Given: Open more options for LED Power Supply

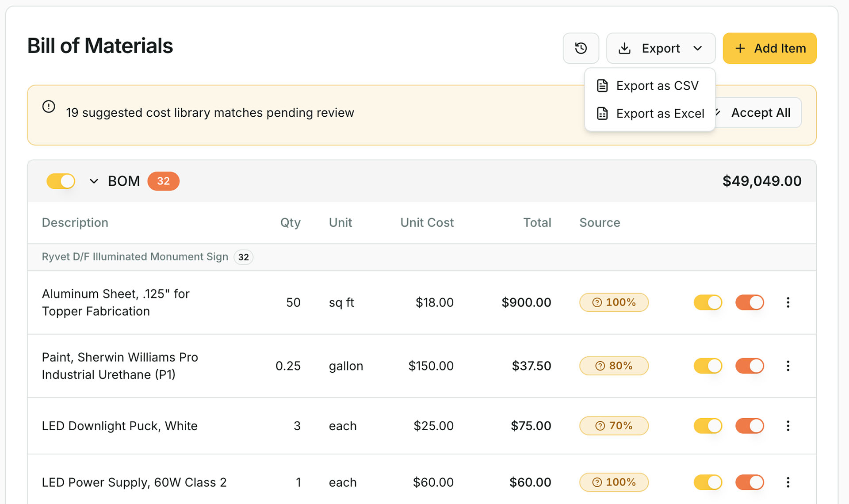Looking at the screenshot, I should click(x=788, y=482).
